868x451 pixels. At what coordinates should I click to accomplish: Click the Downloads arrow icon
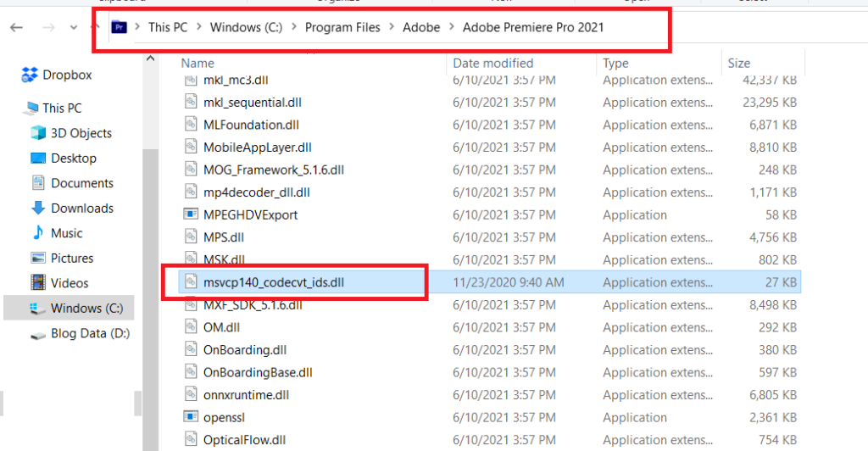pyautogui.click(x=38, y=208)
